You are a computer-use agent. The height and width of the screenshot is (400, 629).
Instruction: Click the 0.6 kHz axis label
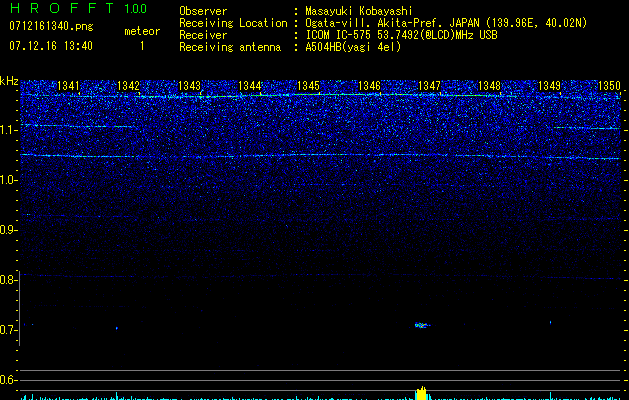click(9, 380)
